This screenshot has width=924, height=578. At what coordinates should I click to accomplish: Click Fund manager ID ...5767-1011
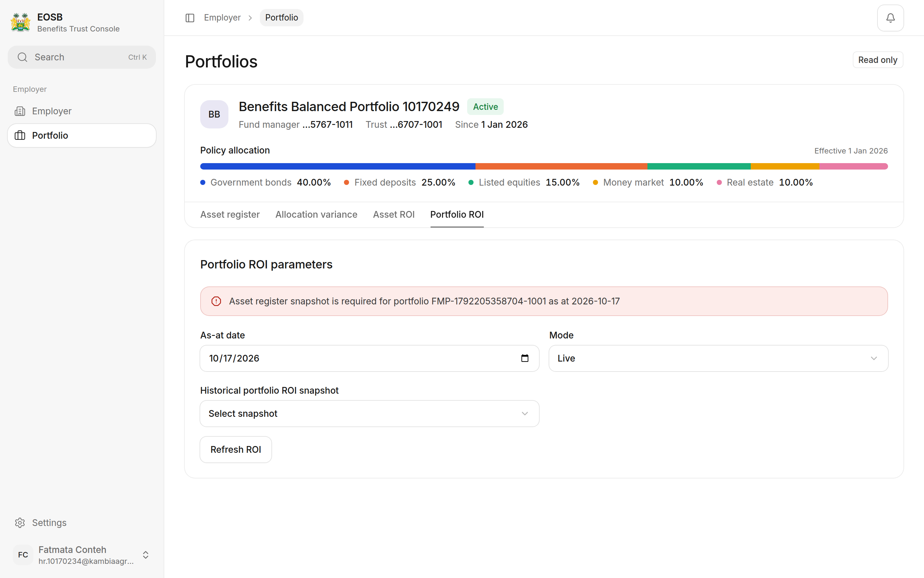[328, 125]
